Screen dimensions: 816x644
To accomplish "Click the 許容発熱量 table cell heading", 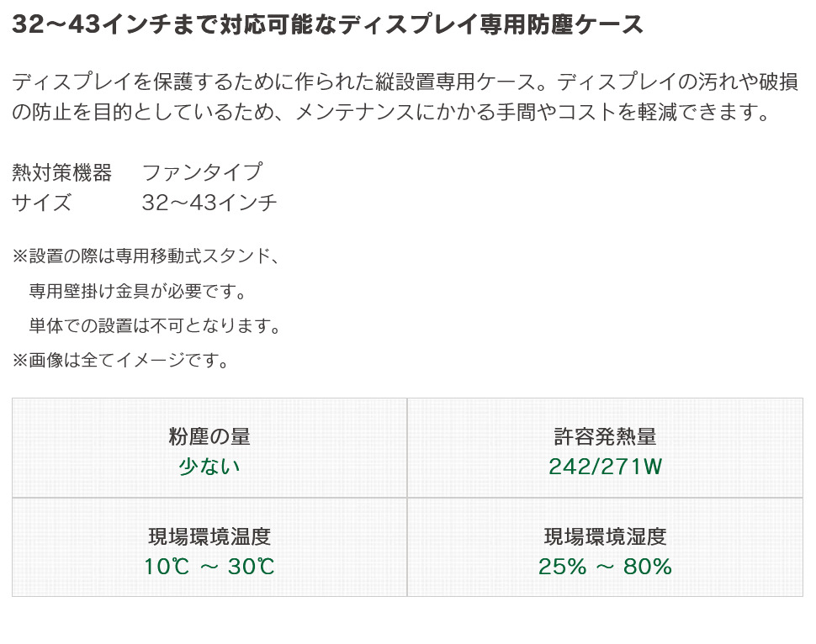I will (x=605, y=436).
